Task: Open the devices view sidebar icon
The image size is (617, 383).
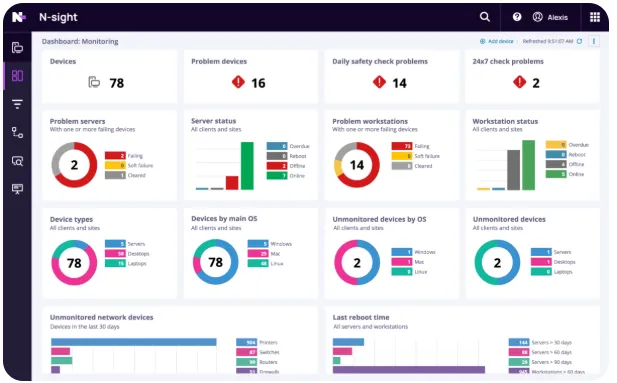Action: tap(17, 48)
